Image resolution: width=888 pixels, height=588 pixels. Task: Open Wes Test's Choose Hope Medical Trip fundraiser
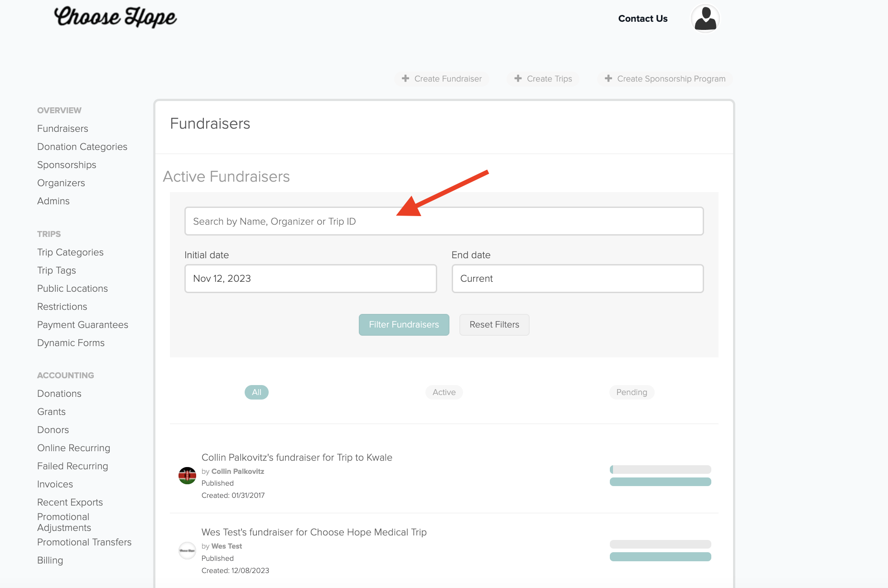[314, 532]
